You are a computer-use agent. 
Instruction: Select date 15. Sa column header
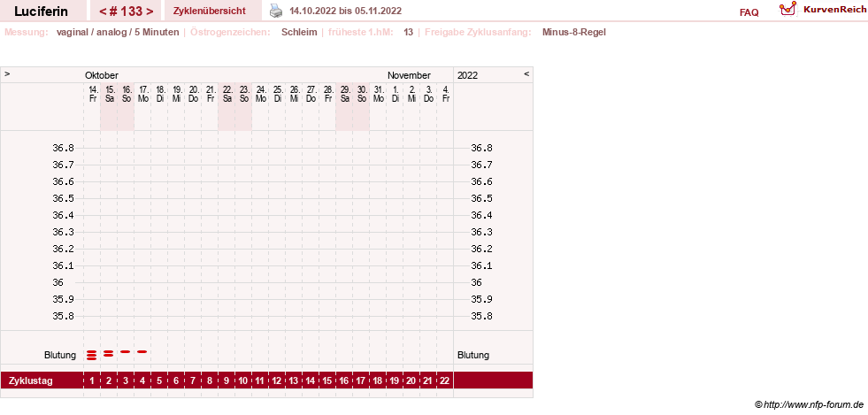point(110,94)
